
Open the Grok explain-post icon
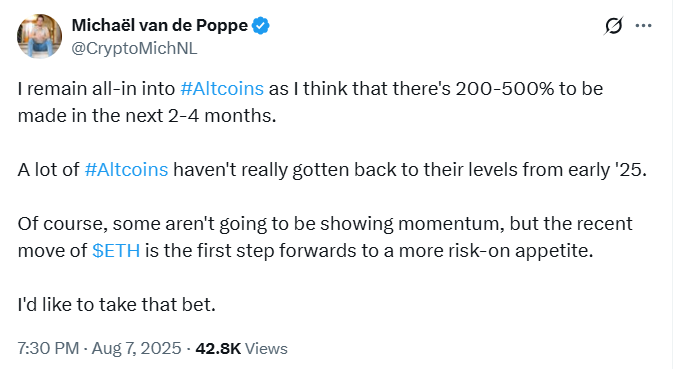pos(613,26)
